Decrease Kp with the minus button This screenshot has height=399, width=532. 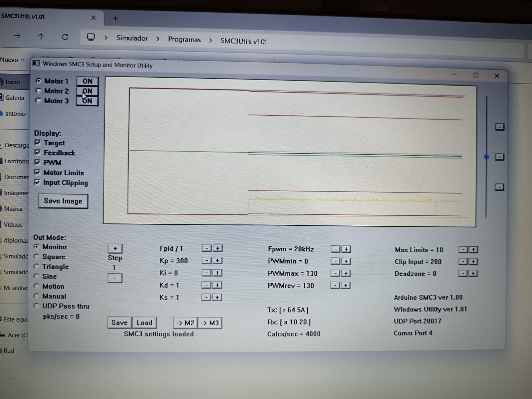click(206, 260)
